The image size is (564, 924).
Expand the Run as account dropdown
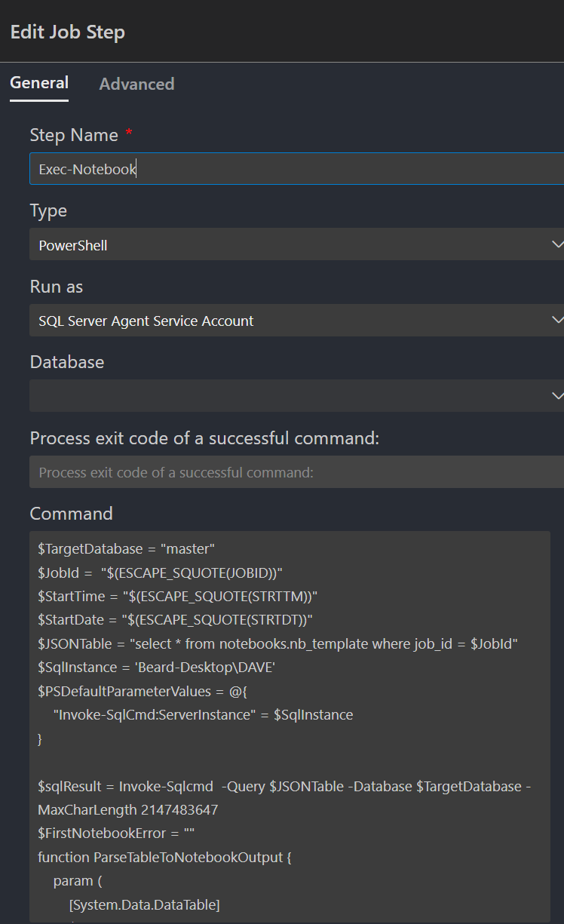(x=294, y=321)
